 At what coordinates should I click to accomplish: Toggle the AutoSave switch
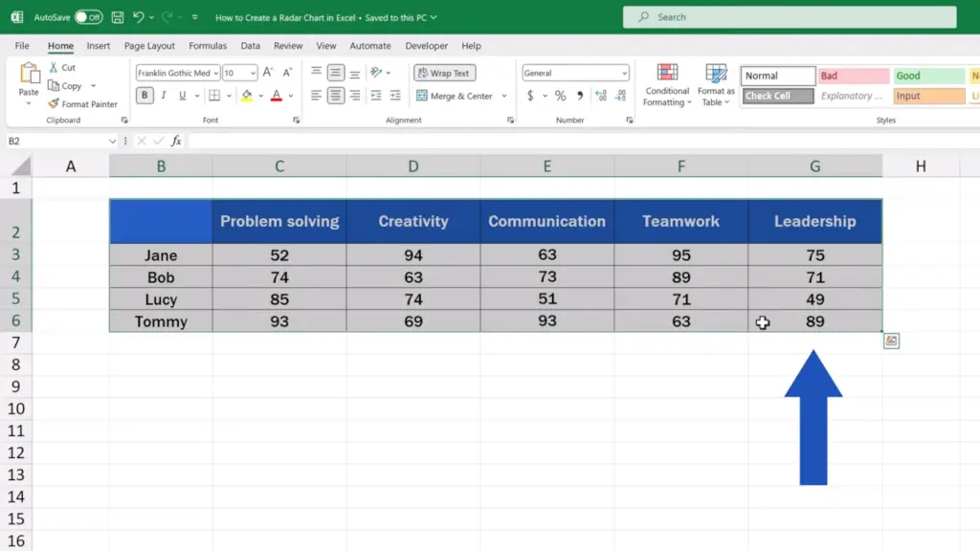pyautogui.click(x=89, y=17)
